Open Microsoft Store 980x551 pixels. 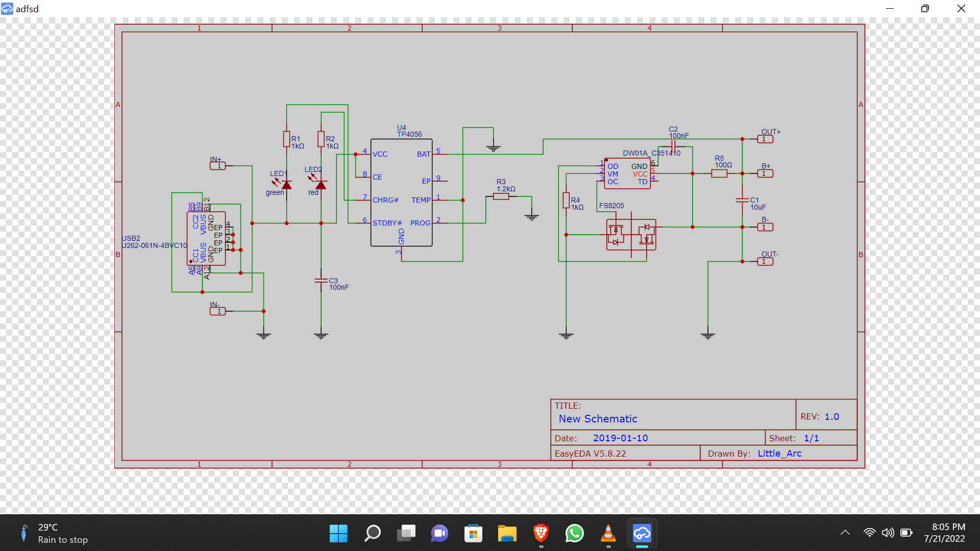[x=474, y=533]
